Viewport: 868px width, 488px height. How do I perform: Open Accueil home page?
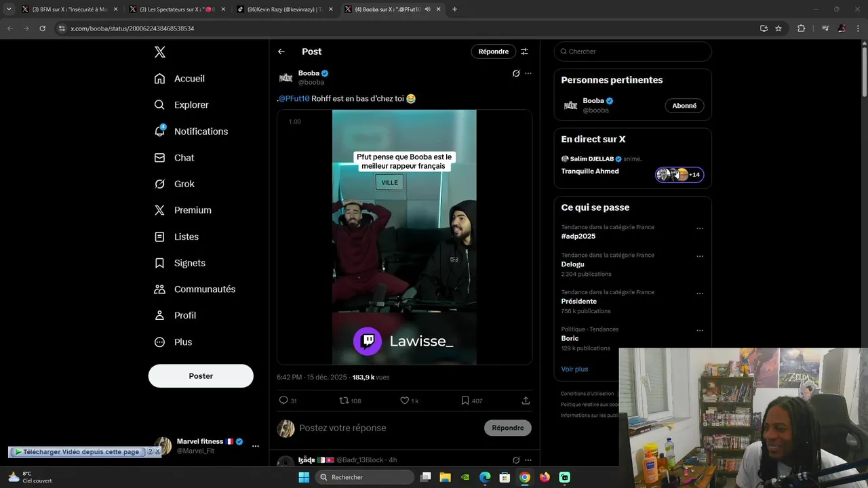pyautogui.click(x=180, y=79)
